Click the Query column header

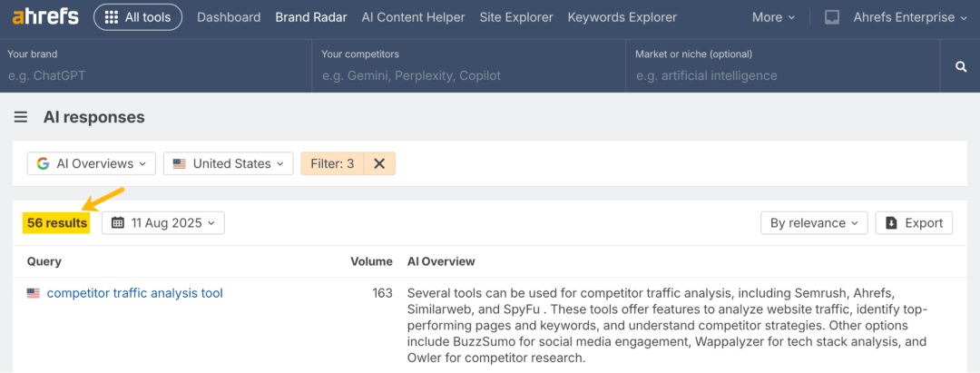point(44,261)
